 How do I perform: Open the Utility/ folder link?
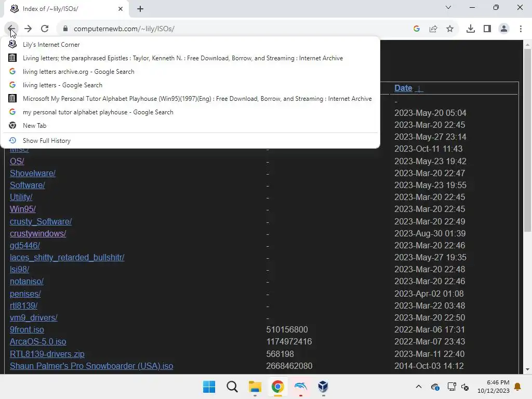(x=21, y=197)
